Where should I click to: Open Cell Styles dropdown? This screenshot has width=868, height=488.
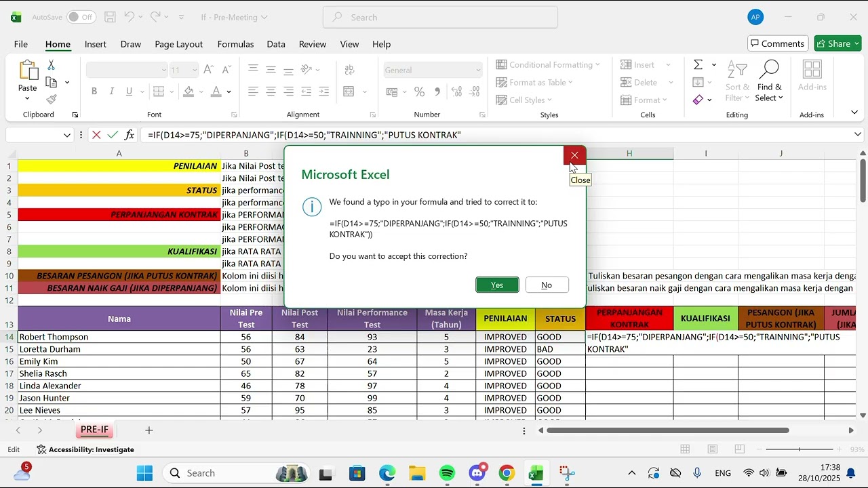(x=526, y=100)
